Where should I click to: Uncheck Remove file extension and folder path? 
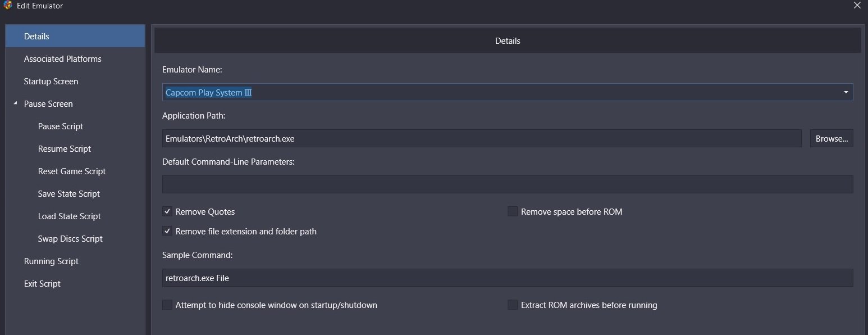click(167, 231)
